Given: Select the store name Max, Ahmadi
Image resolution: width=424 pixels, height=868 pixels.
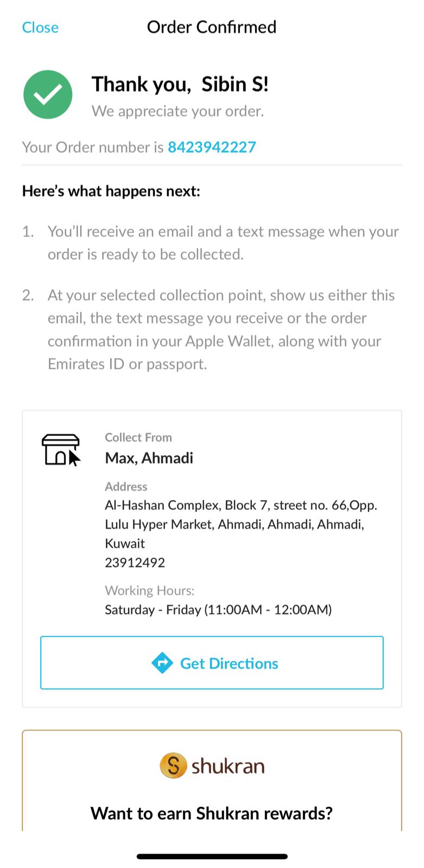Looking at the screenshot, I should click(149, 458).
